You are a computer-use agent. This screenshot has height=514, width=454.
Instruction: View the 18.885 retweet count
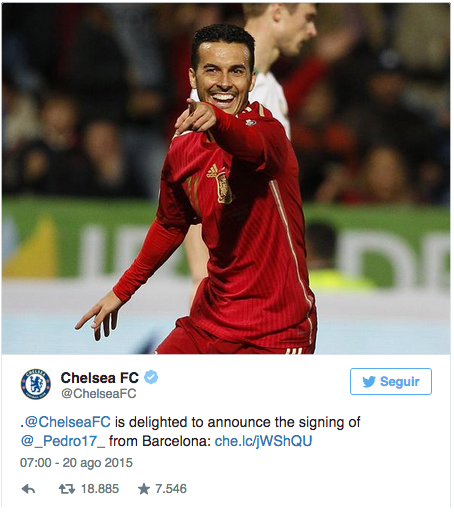100,489
